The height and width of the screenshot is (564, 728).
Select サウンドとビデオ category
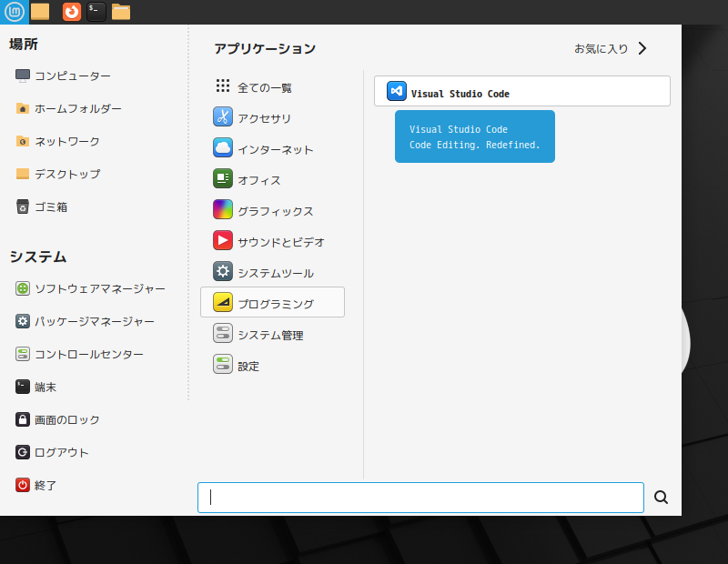[272, 241]
